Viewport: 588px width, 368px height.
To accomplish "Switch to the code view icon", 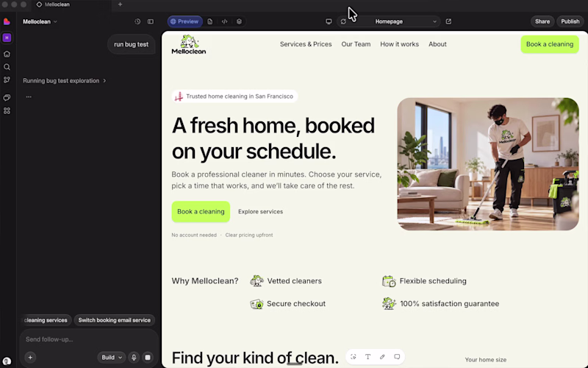I will click(224, 22).
